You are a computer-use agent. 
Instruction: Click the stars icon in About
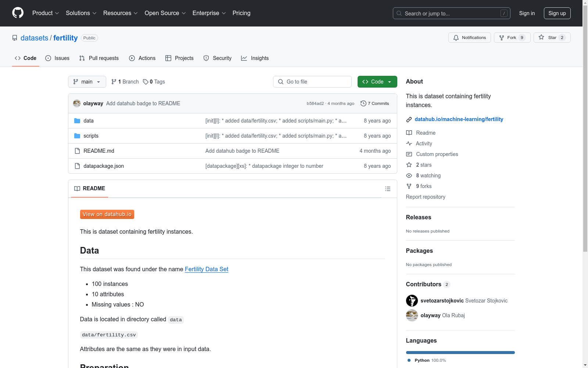pyautogui.click(x=409, y=165)
